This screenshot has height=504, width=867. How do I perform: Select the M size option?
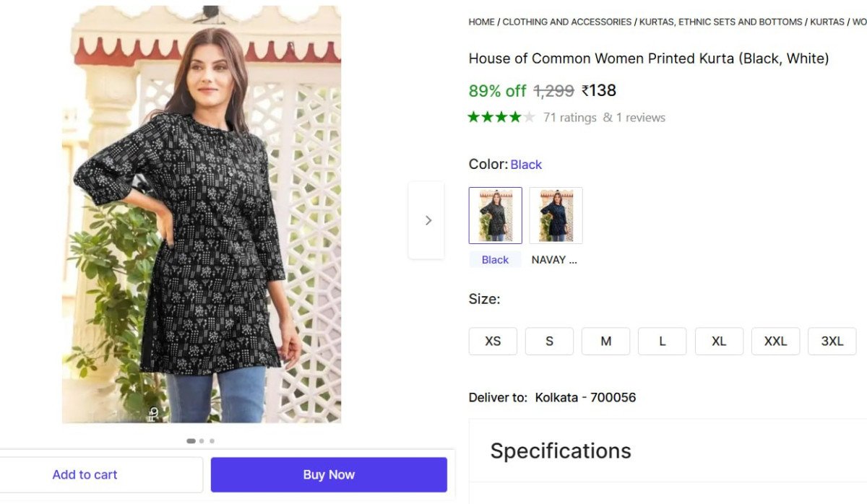(605, 341)
